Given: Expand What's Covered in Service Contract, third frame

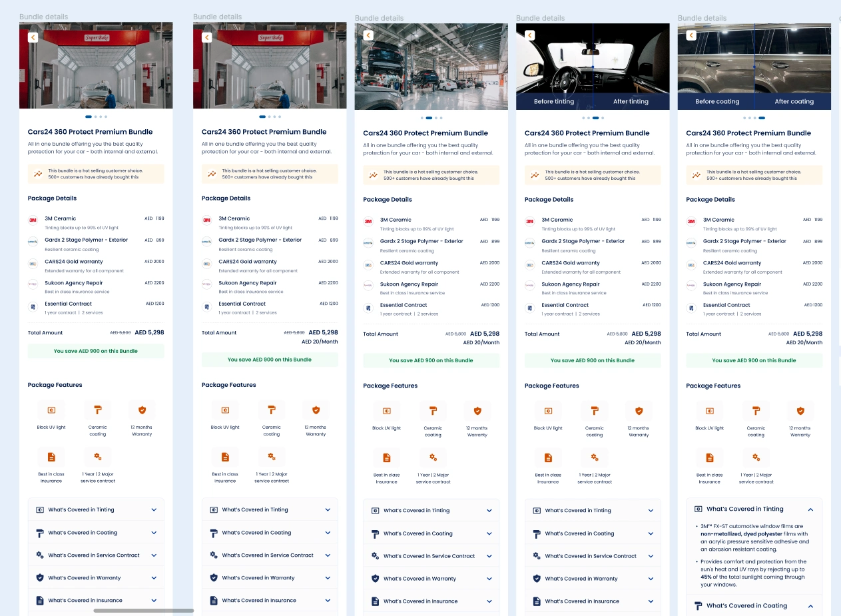Looking at the screenshot, I should tap(431, 556).
